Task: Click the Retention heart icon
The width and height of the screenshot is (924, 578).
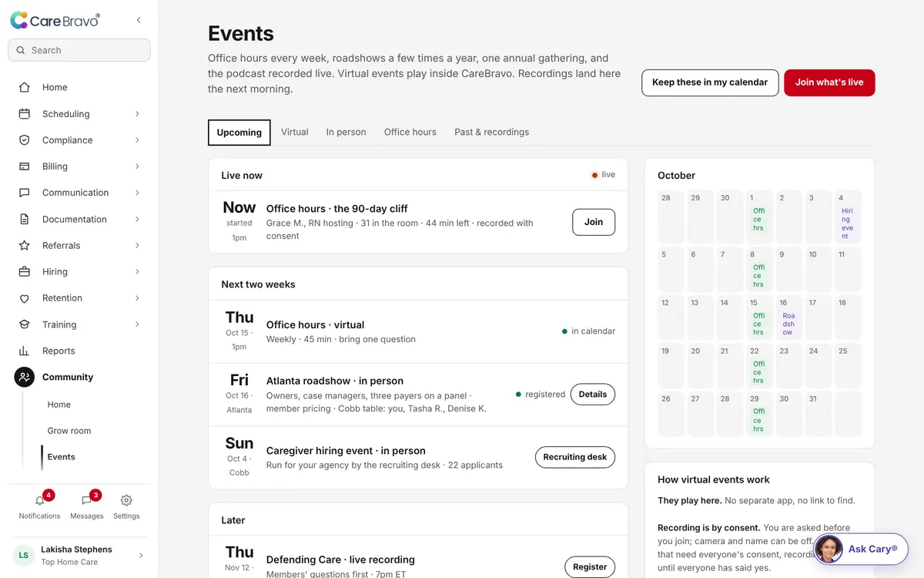Action: [x=25, y=298]
